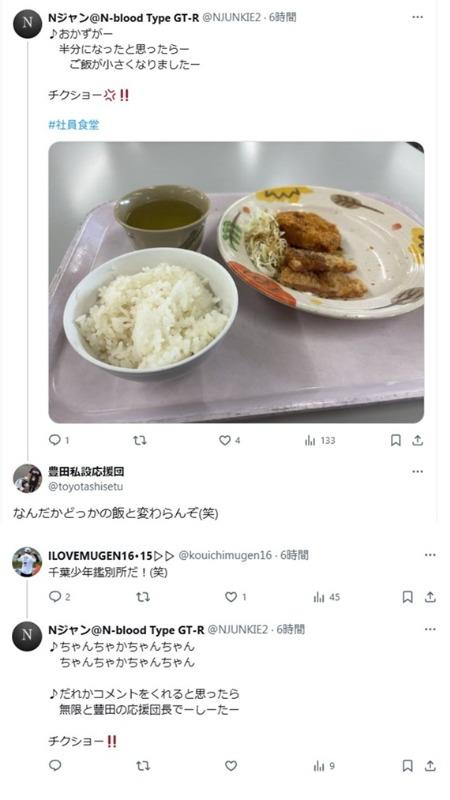Open more options for 豊田私設応援団 post
Screen dimensions: 450x800
[417, 471]
